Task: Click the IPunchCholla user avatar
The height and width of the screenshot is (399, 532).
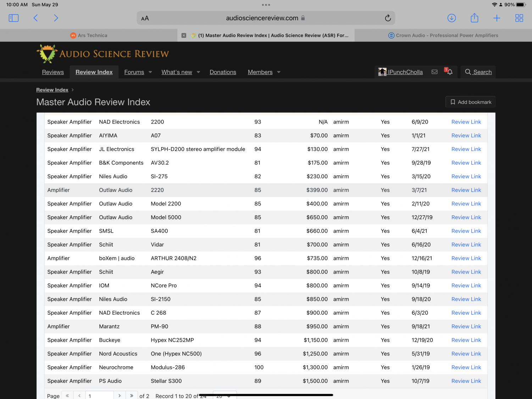Action: [x=382, y=72]
